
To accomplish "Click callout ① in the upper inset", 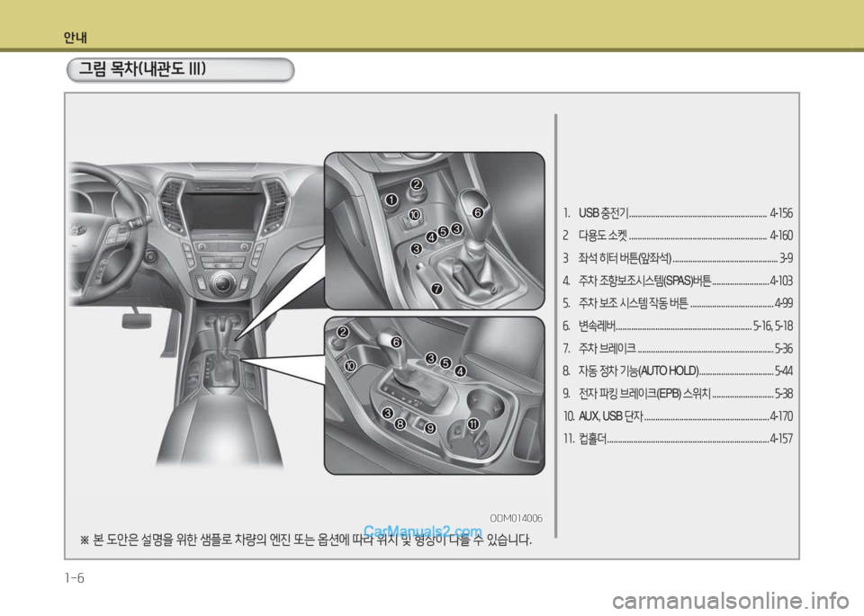I will click(391, 200).
